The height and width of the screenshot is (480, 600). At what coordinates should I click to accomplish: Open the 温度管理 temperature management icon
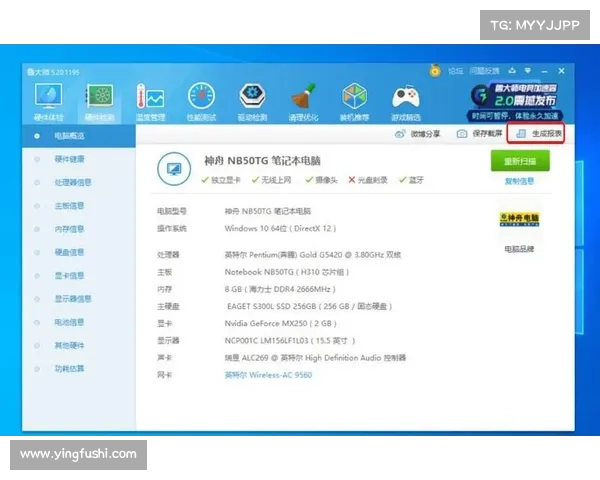click(x=150, y=102)
